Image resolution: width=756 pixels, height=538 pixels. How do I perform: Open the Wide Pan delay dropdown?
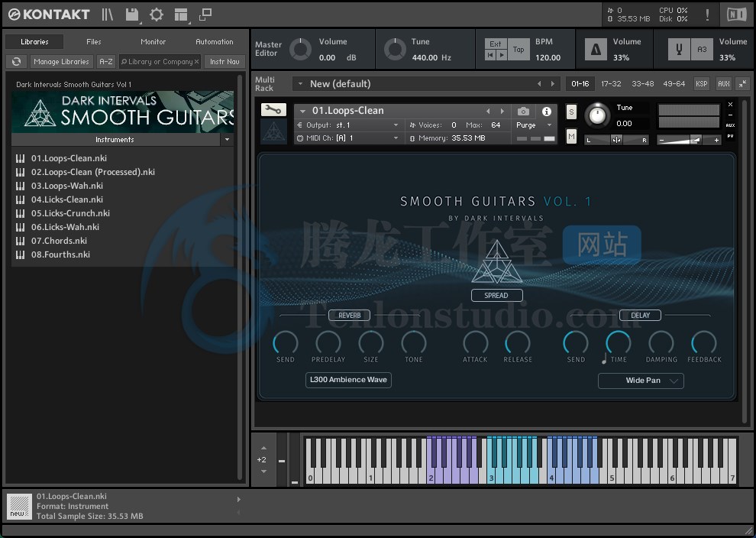pyautogui.click(x=640, y=381)
